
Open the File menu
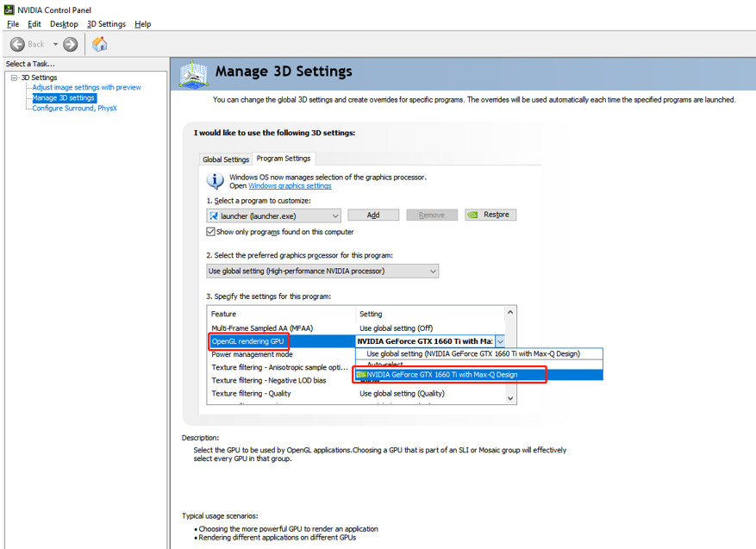(13, 24)
